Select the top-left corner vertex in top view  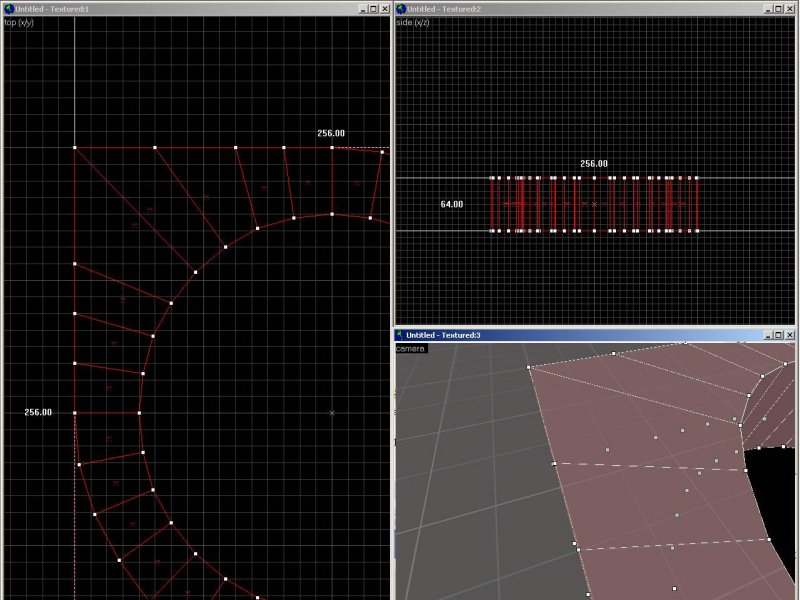[x=75, y=148]
